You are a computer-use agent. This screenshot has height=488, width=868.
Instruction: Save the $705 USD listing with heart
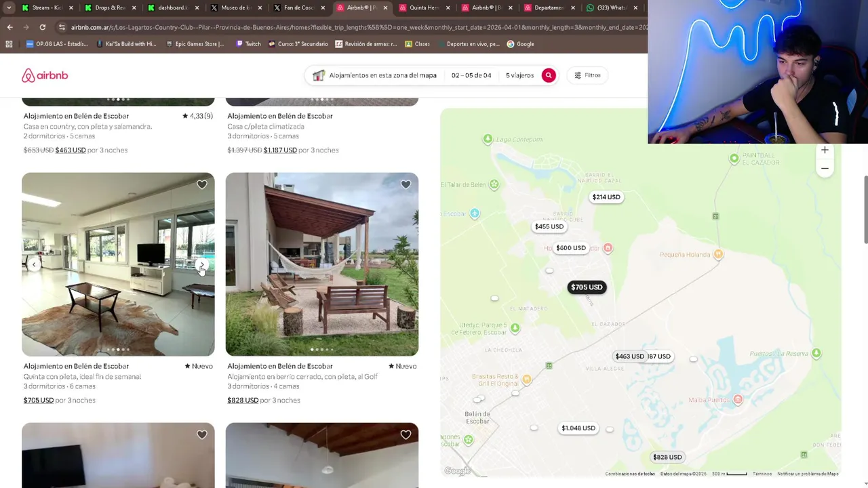[x=202, y=184]
